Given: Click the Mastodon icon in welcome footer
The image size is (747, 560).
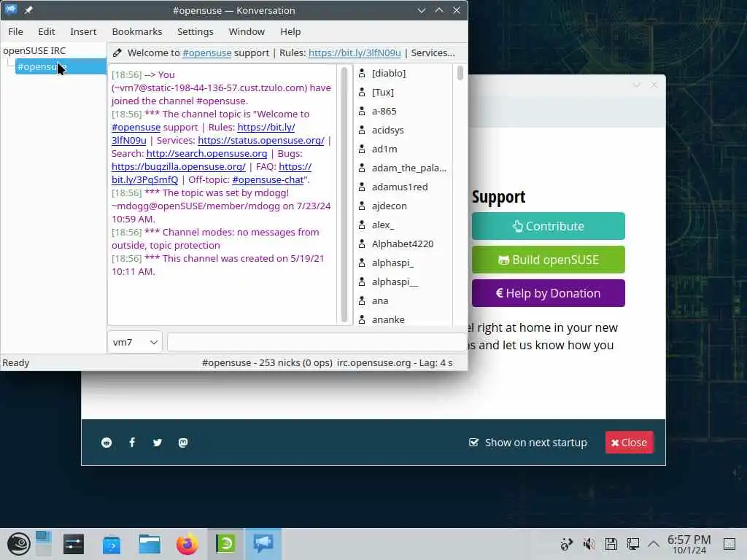Looking at the screenshot, I should point(183,443).
